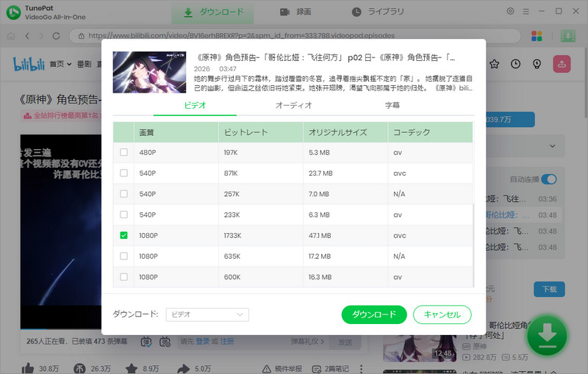Image resolution: width=588 pixels, height=374 pixels.
Task: Click the floating green download circle
Action: [x=547, y=335]
